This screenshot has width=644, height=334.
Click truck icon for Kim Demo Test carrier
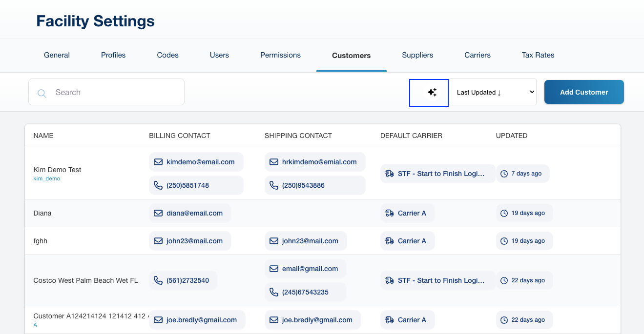click(x=390, y=174)
